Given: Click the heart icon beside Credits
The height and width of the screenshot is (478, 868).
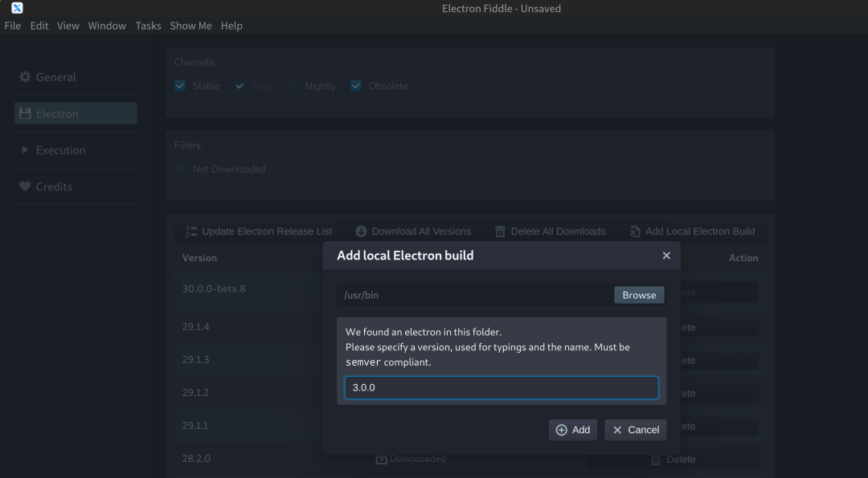Looking at the screenshot, I should coord(25,186).
